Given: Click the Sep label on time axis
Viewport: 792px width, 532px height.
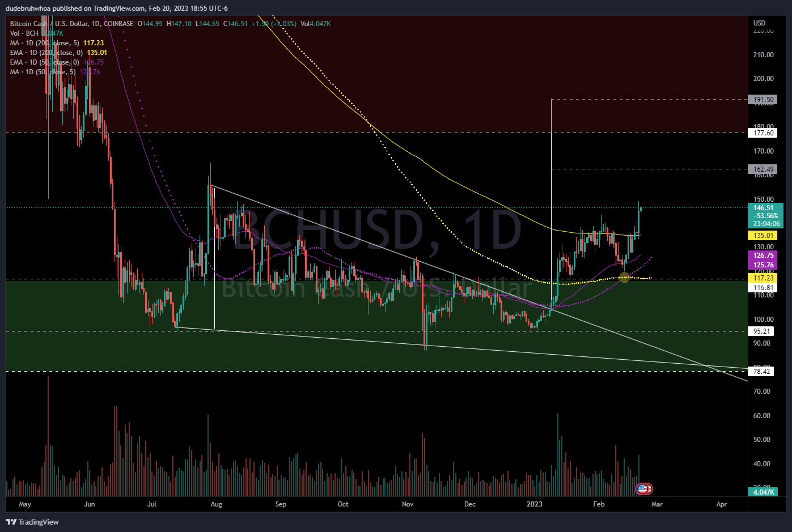Looking at the screenshot, I should (281, 504).
